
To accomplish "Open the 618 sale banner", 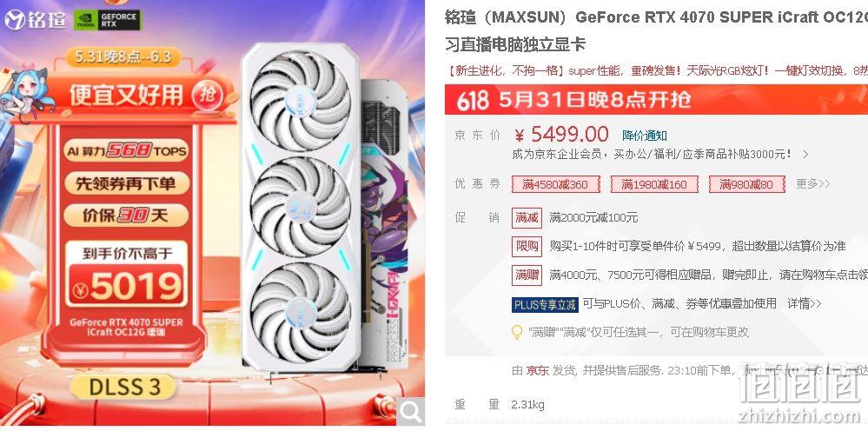I will pos(656,100).
